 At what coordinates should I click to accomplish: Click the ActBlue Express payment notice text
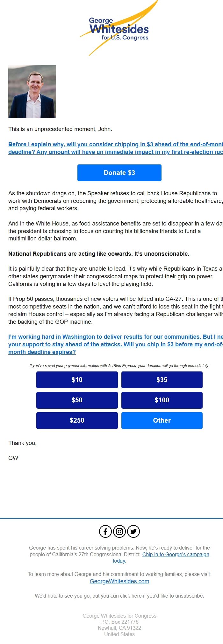pyautogui.click(x=119, y=366)
